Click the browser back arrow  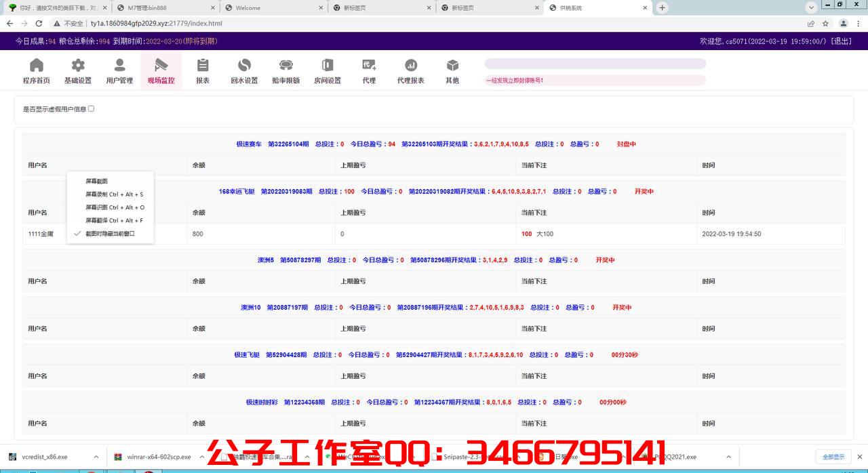[x=9, y=23]
